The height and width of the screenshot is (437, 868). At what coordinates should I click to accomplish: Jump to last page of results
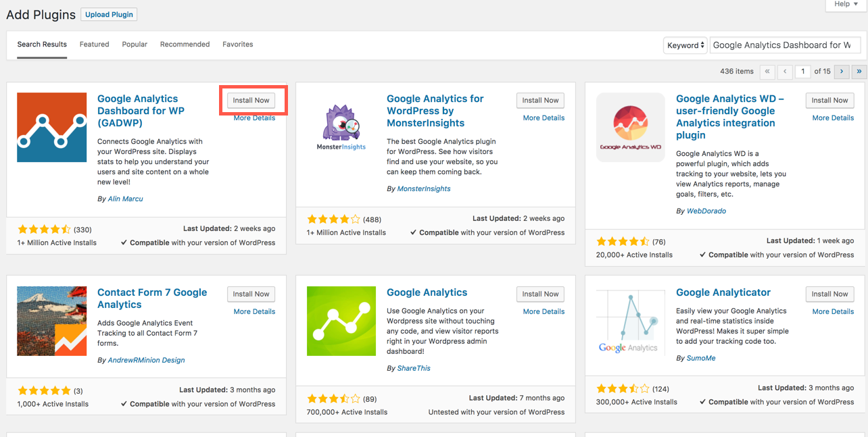point(859,71)
